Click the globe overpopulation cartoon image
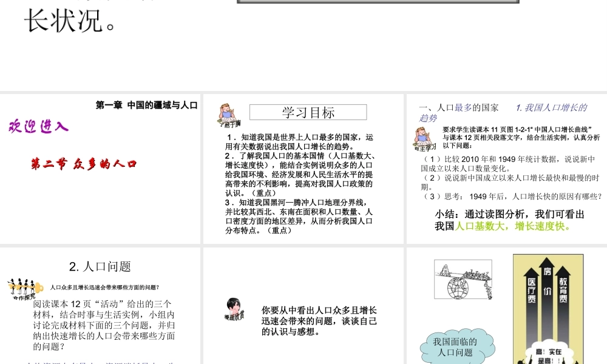This screenshot has width=607, height=364. click(x=463, y=279)
